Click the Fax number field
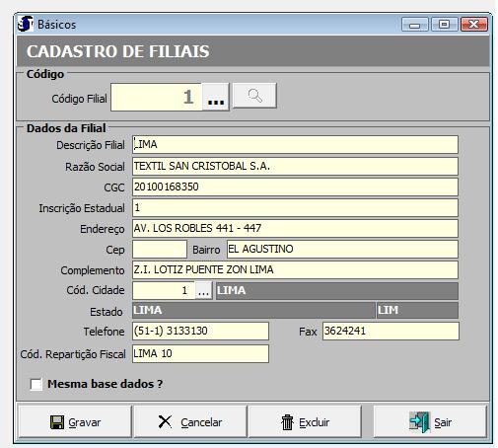This screenshot has width=498, height=448. tap(391, 331)
